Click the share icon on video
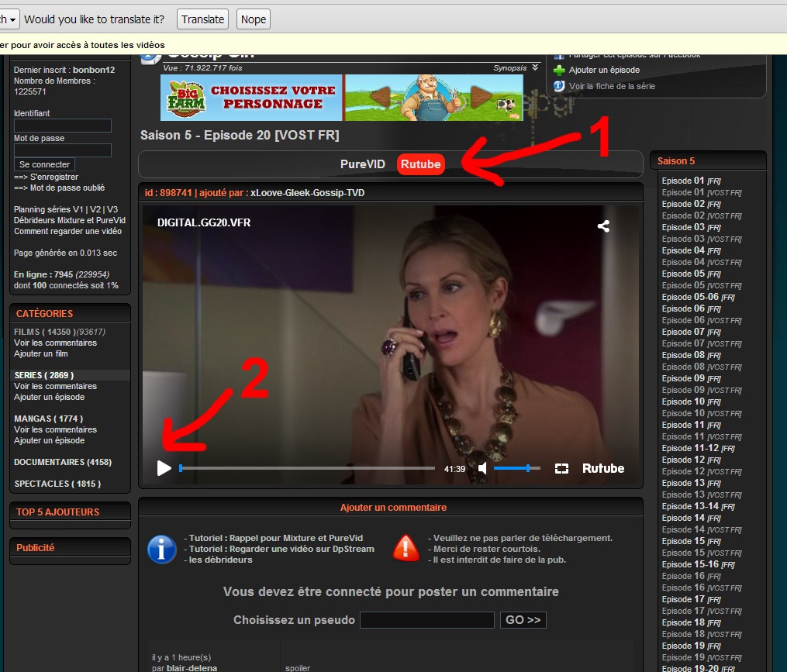This screenshot has width=787, height=672. tap(603, 226)
